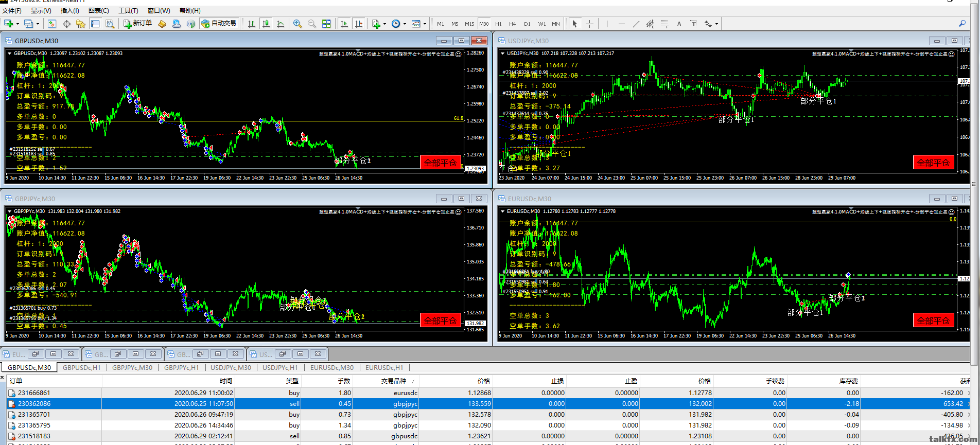The width and height of the screenshot is (980, 445).
Task: Click 全部平仓 on EURUSDc chart
Action: pos(934,321)
